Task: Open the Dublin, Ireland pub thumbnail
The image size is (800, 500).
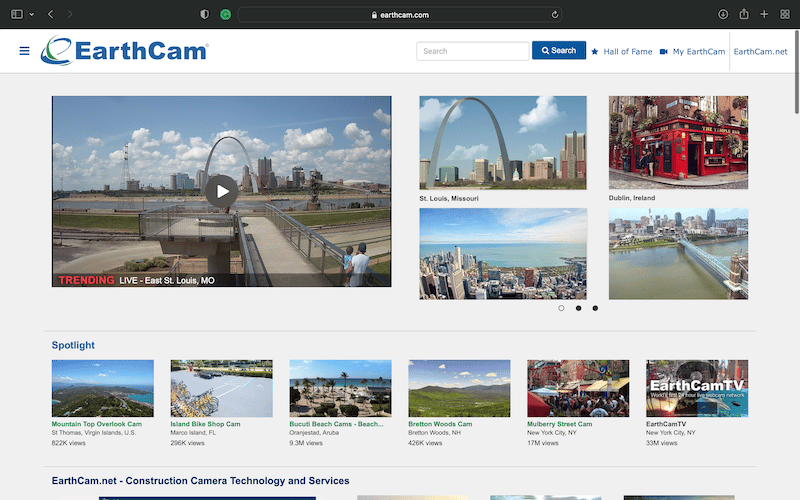Action: [x=678, y=142]
